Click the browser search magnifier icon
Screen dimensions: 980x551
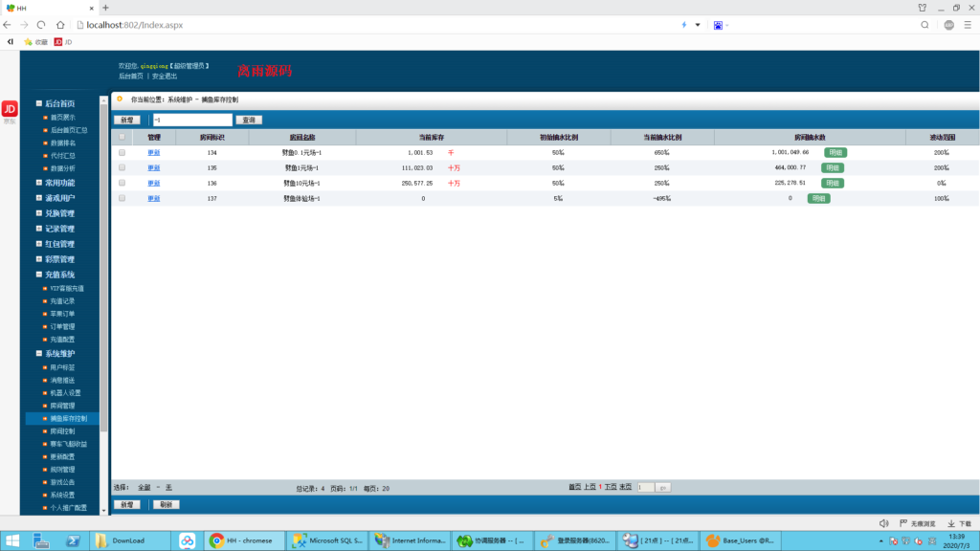click(x=924, y=25)
